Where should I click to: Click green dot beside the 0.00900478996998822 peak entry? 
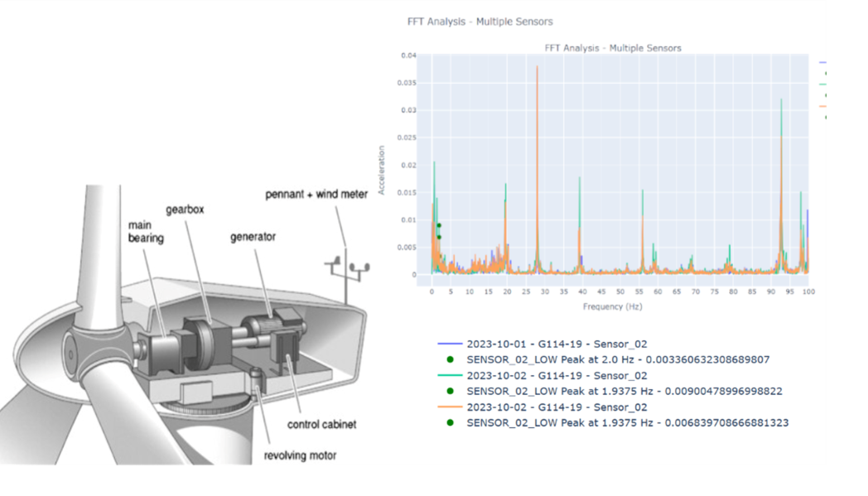click(x=450, y=391)
